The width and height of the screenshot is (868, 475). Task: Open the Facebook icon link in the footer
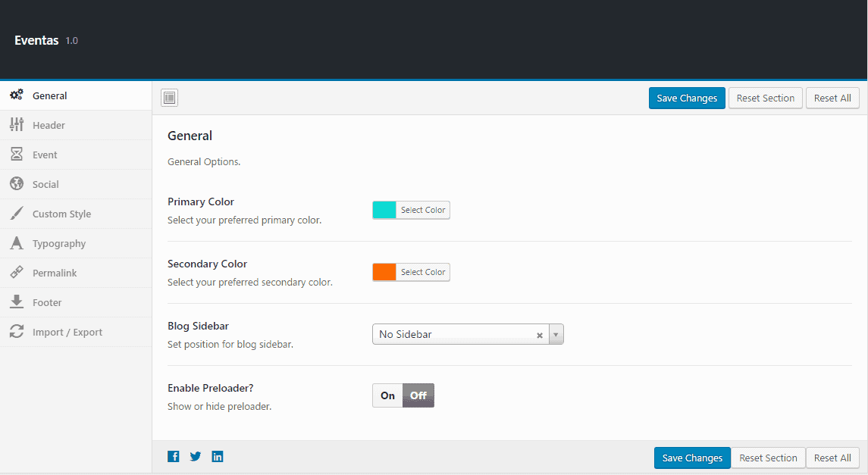pyautogui.click(x=174, y=456)
